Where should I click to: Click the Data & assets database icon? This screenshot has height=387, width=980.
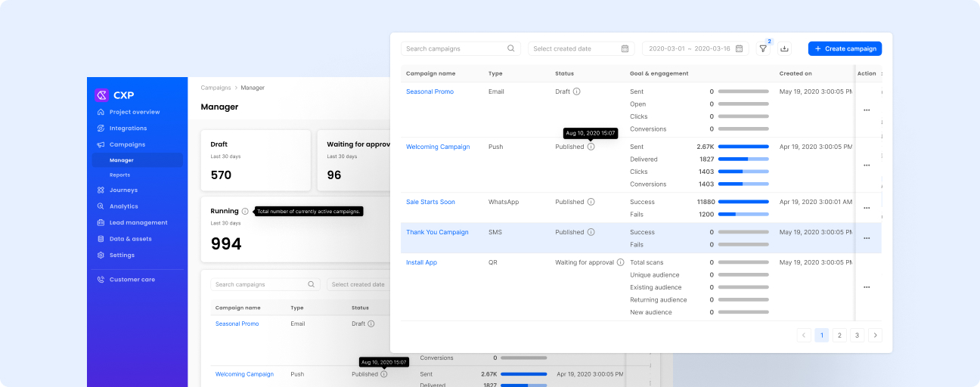coord(101,239)
